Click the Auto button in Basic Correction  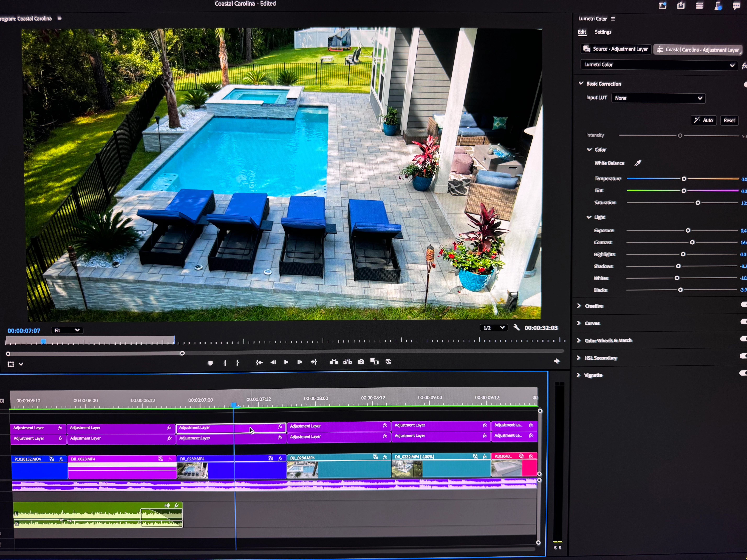(x=703, y=121)
